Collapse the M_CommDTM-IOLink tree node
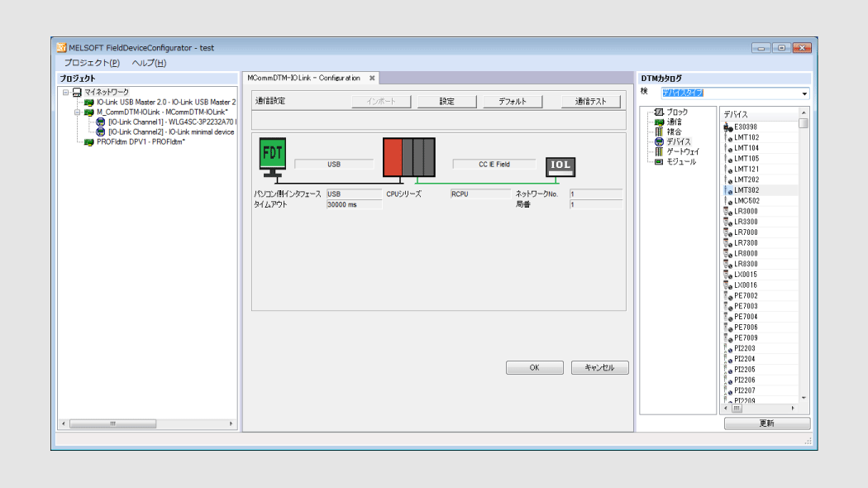Screen dimensions: 868x488 tap(78, 112)
